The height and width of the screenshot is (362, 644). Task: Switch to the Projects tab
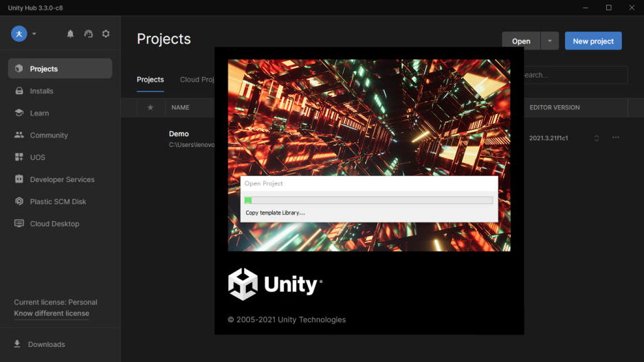point(150,80)
